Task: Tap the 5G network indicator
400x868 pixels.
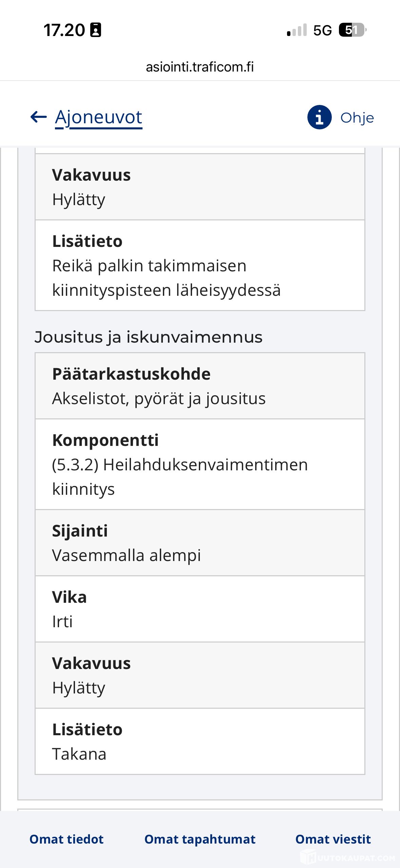Action: [x=322, y=30]
